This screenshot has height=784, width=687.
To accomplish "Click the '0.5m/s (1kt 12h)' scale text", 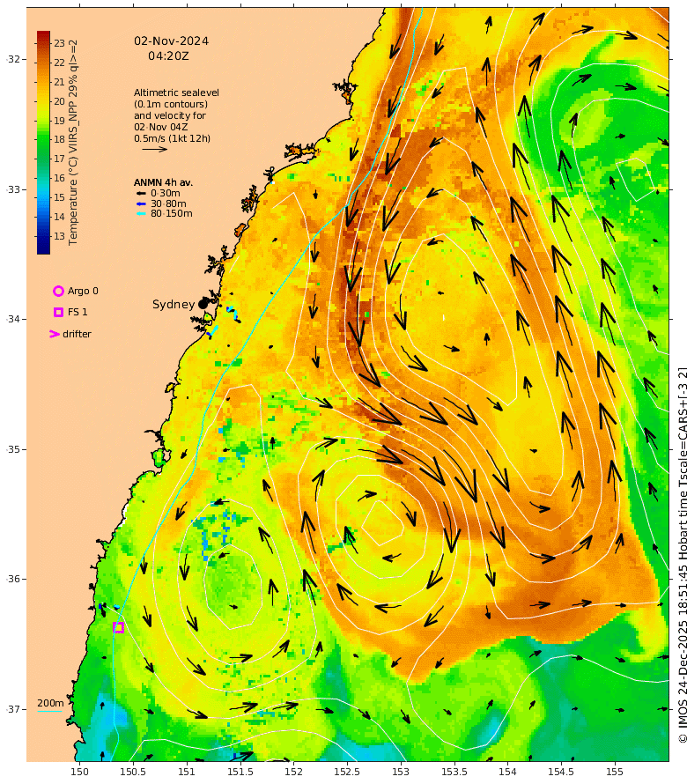I will [173, 138].
